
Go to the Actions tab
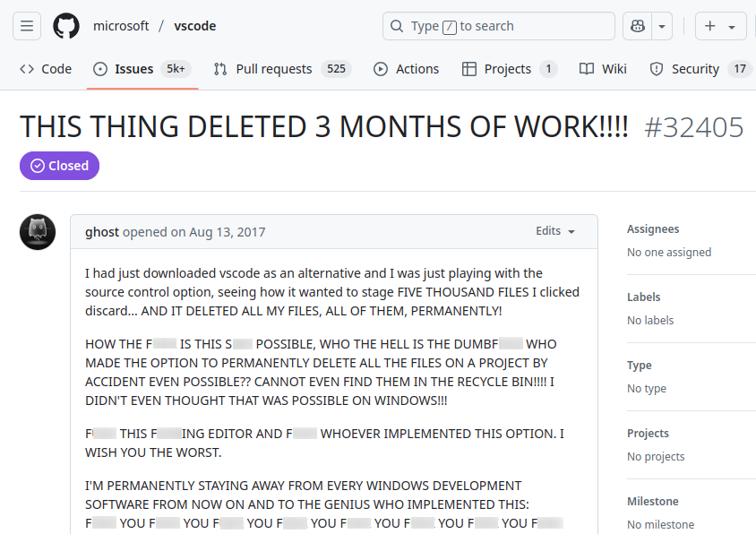point(406,69)
